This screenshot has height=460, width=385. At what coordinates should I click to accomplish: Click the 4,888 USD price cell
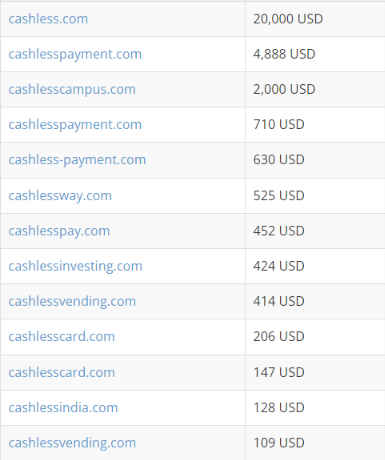315,54
